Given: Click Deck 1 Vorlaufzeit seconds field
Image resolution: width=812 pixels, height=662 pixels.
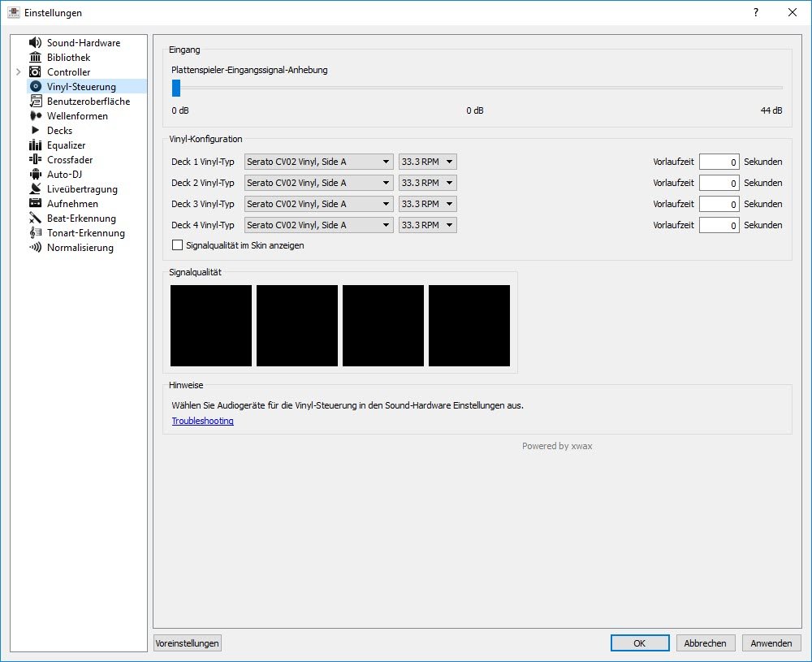Looking at the screenshot, I should [x=719, y=162].
